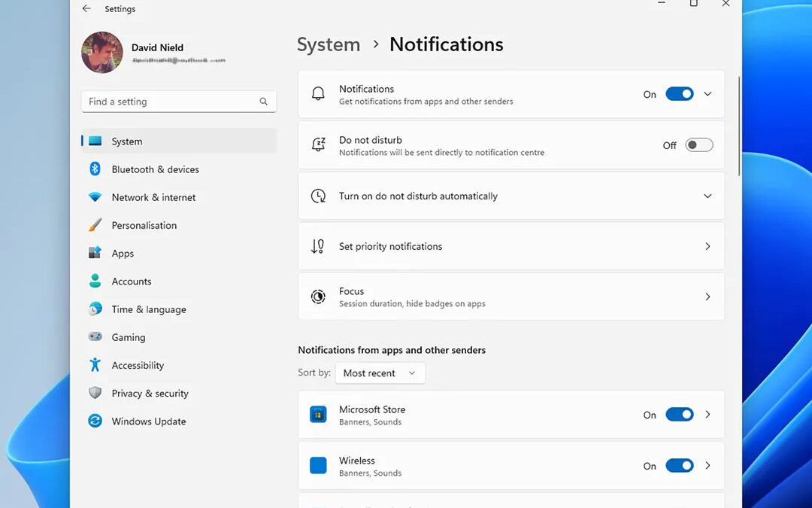The width and height of the screenshot is (812, 508).
Task: Turn off the main Notifications toggle
Action: coord(680,94)
